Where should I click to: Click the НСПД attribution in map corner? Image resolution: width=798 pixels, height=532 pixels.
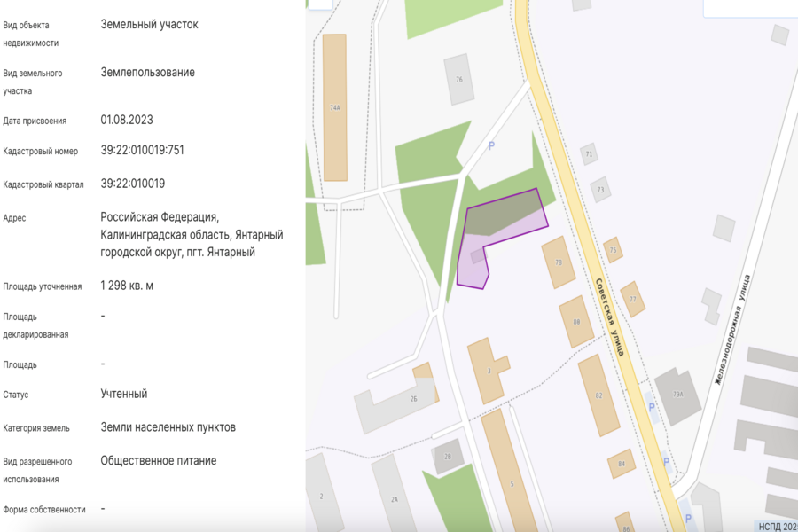(x=777, y=526)
